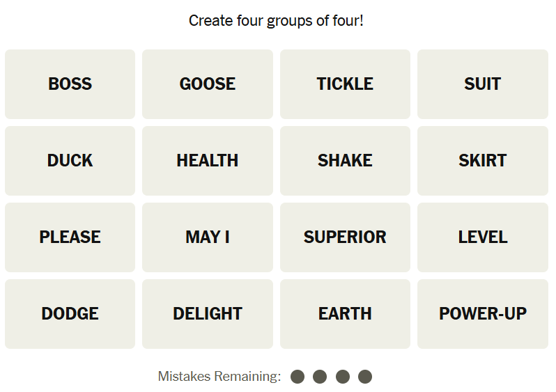The height and width of the screenshot is (392, 556).
Task: Tap the LEVEL tile
Action: [482, 237]
